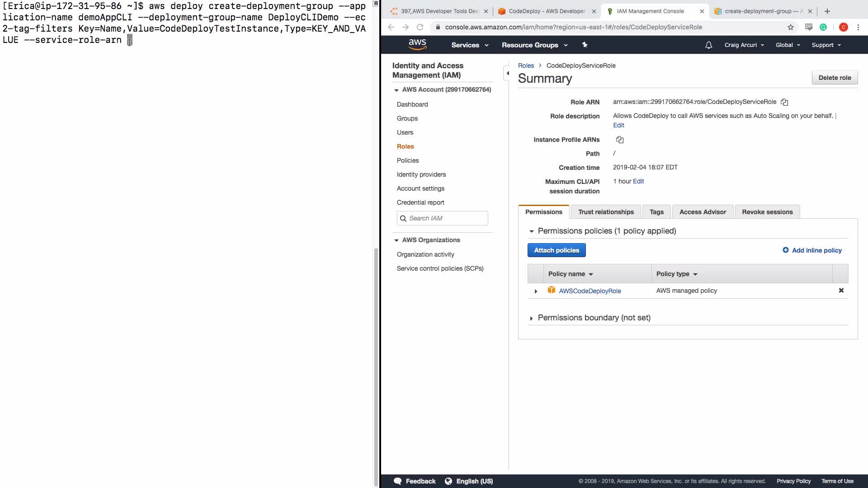
Task: Collapse the IAM sidebar panel arrow
Action: tap(508, 73)
